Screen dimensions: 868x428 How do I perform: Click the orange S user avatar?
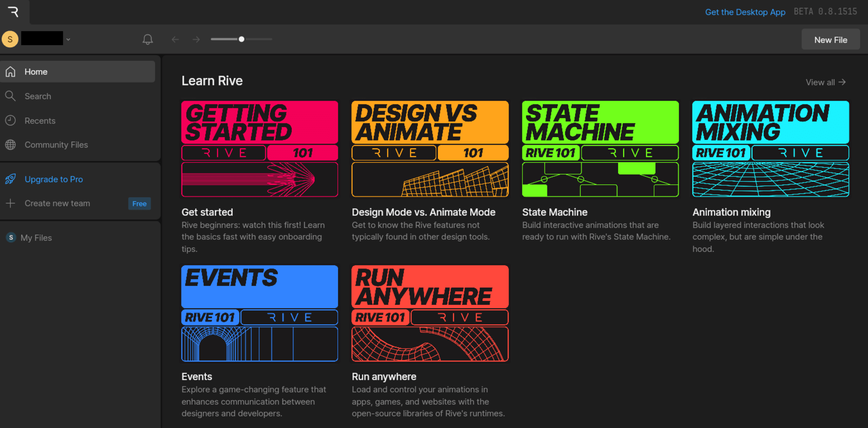click(x=10, y=39)
